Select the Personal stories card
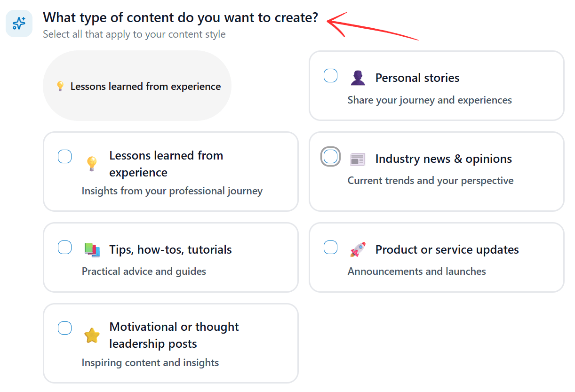The width and height of the screenshot is (575, 392). [x=436, y=86]
